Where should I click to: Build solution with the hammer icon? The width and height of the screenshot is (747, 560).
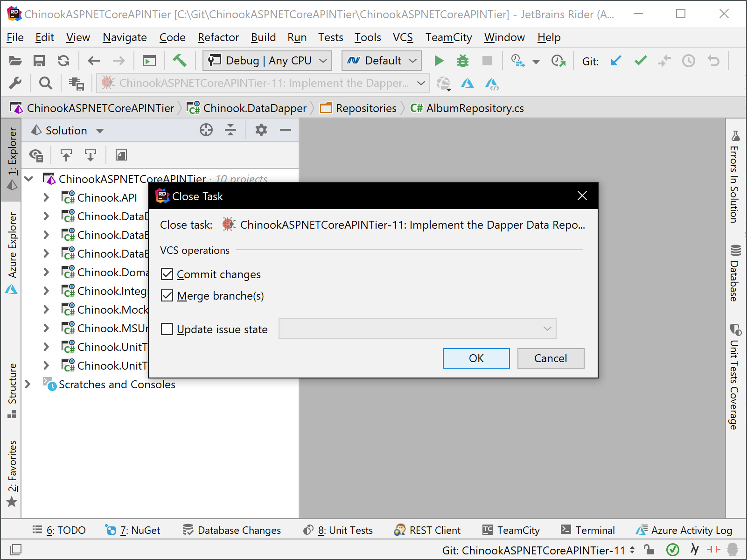click(180, 61)
